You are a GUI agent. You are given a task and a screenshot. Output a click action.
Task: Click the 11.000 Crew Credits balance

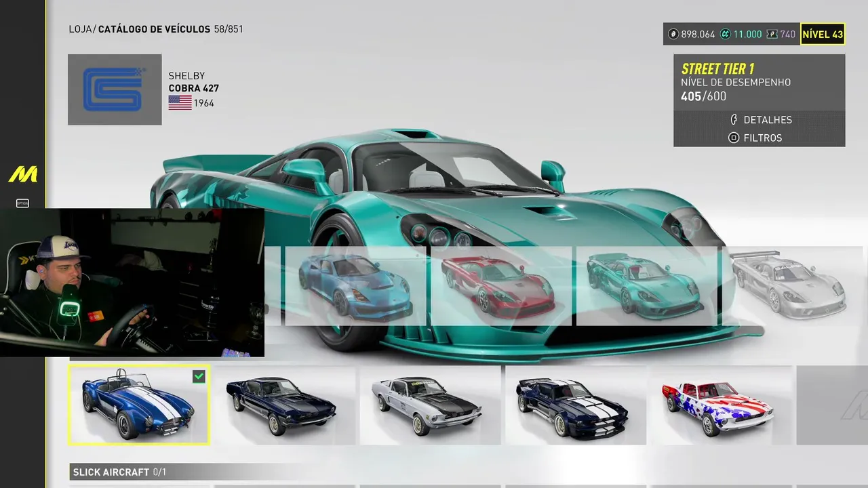748,34
